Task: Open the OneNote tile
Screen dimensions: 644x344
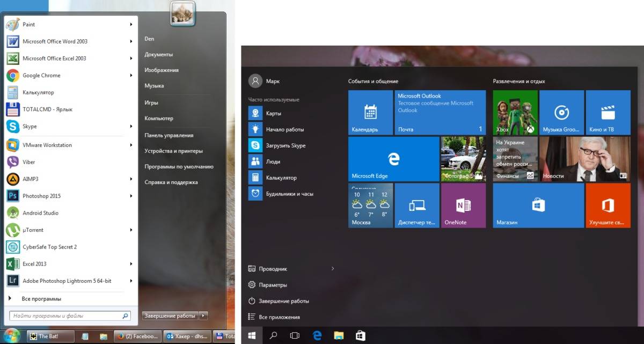Action: (x=463, y=205)
